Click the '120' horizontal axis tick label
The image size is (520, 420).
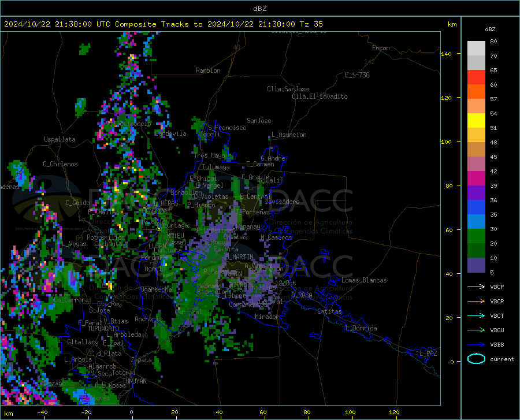[x=394, y=412]
